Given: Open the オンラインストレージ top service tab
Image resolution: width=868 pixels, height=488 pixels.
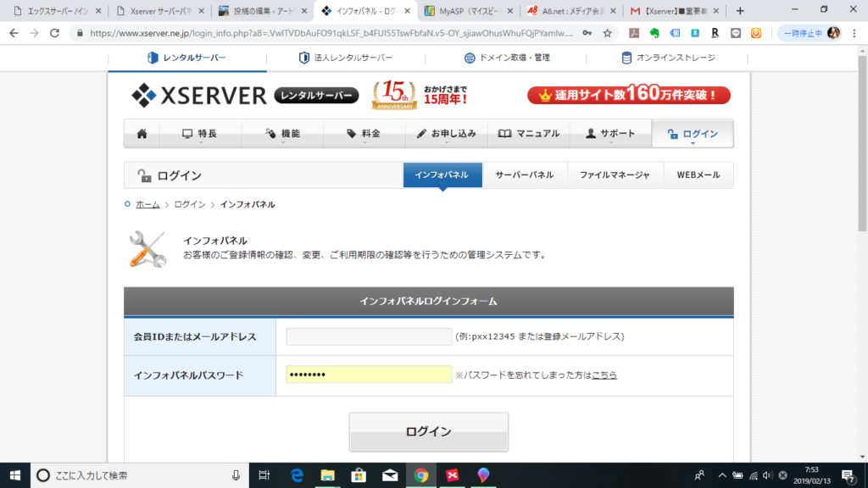Looking at the screenshot, I should [667, 58].
